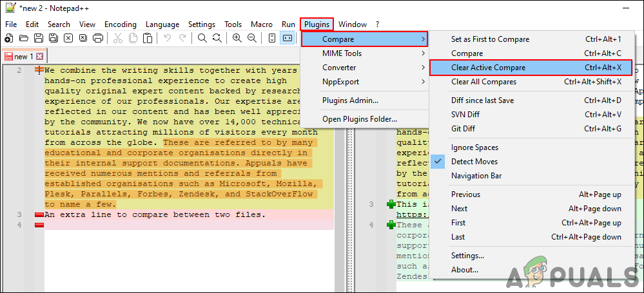Image resolution: width=644 pixels, height=293 pixels.
Task: Expand the NppExport submenu
Action: [x=364, y=82]
